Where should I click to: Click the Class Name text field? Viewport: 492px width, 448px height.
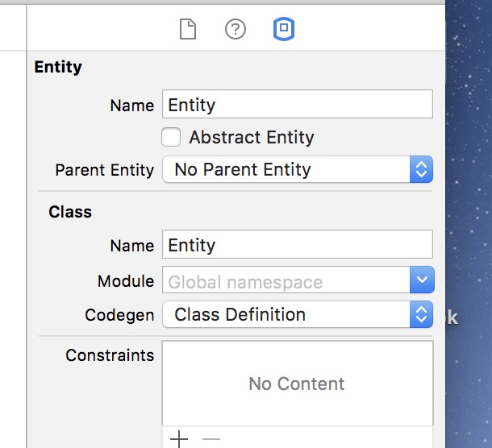(x=298, y=244)
